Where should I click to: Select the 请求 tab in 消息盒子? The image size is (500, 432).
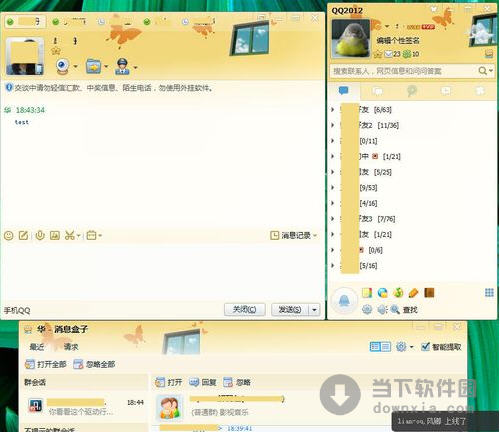coord(71,347)
